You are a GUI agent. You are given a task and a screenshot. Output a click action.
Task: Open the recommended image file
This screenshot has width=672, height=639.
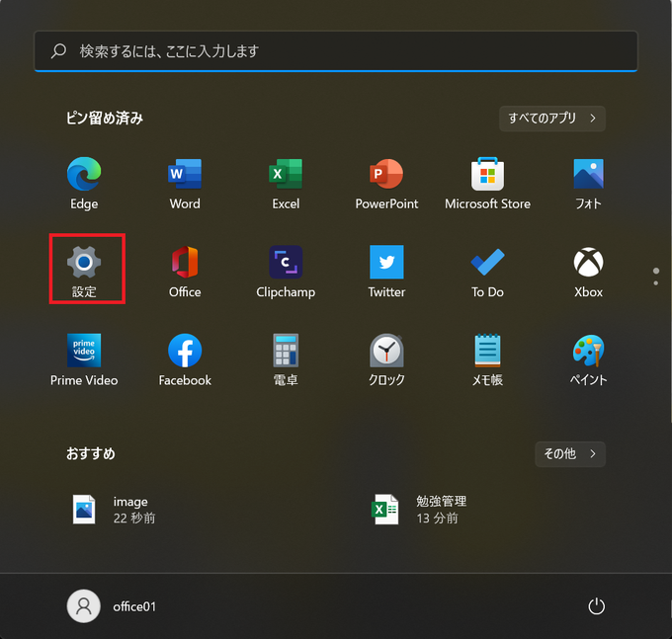(x=114, y=510)
